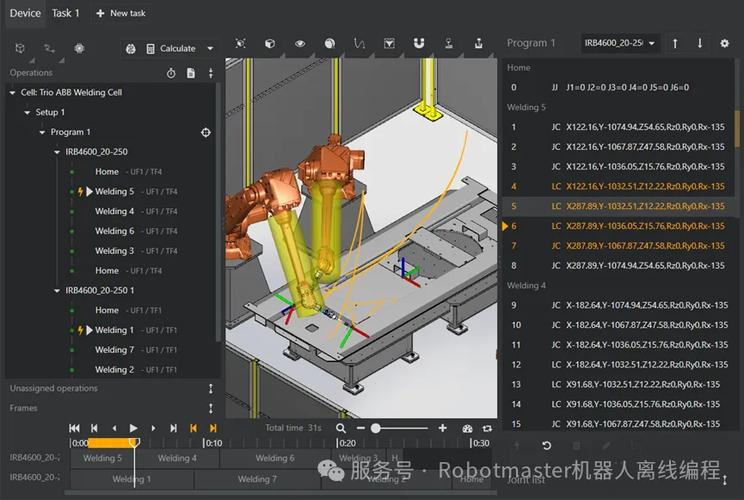Toggle the magnet snap icon
The image size is (744, 500).
pyautogui.click(x=418, y=44)
